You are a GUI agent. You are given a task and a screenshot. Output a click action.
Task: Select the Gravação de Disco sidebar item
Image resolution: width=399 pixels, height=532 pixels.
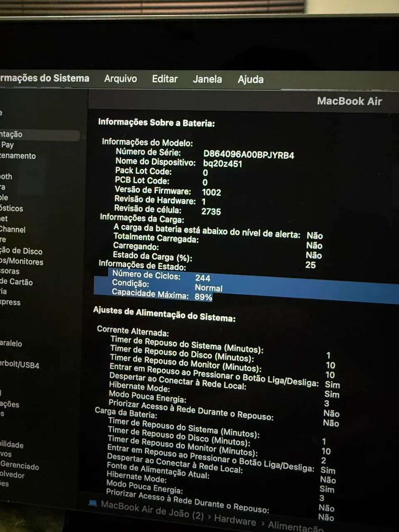click(21, 251)
